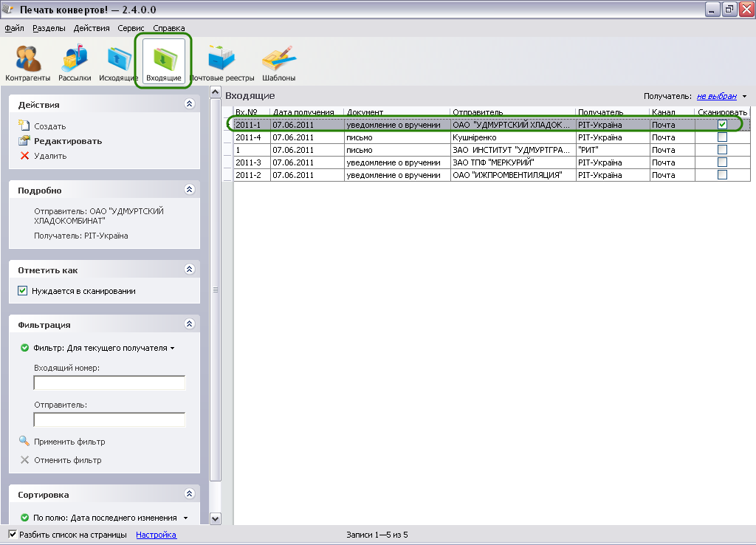
Task: Click the Входящий номер input field
Action: coord(109,383)
